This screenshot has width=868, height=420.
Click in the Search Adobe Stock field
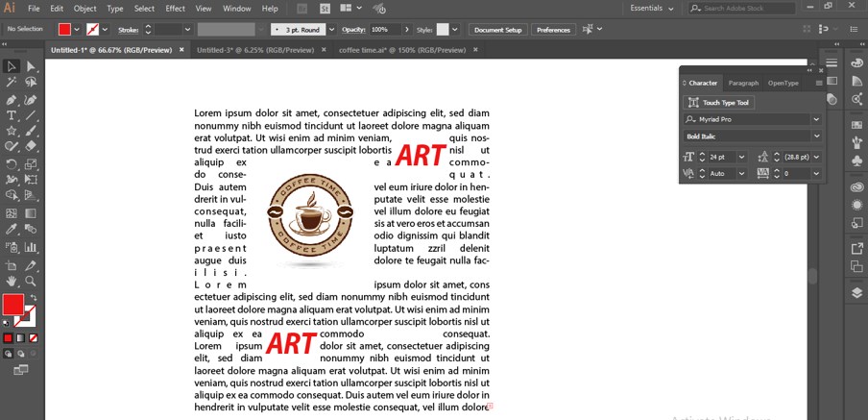(742, 9)
